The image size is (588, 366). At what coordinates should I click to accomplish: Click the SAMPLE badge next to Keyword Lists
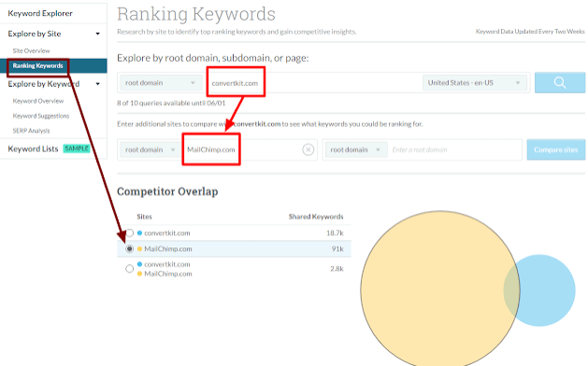(x=77, y=148)
